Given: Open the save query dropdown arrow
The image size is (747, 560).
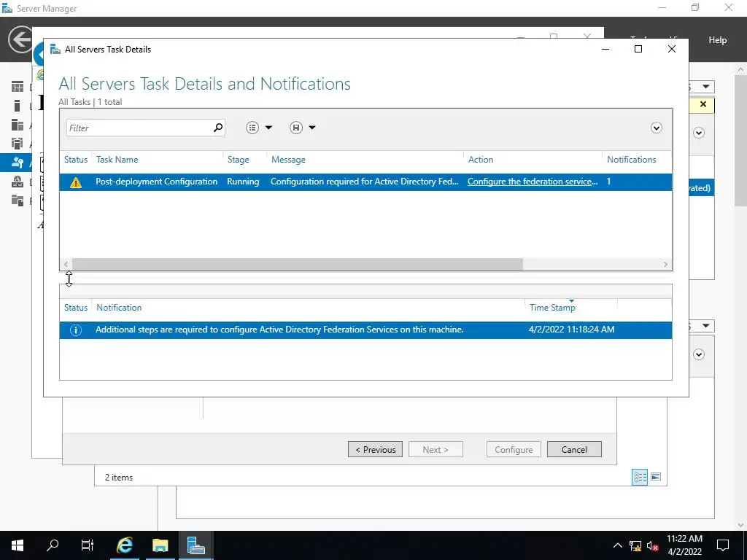Looking at the screenshot, I should coord(312,128).
